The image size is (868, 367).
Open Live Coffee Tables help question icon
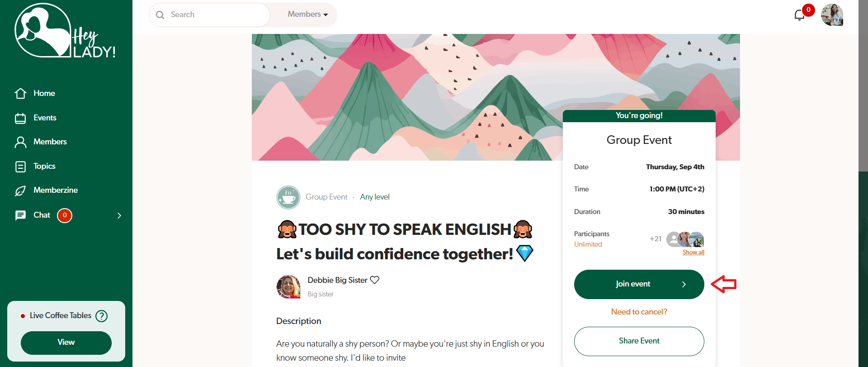point(102,316)
